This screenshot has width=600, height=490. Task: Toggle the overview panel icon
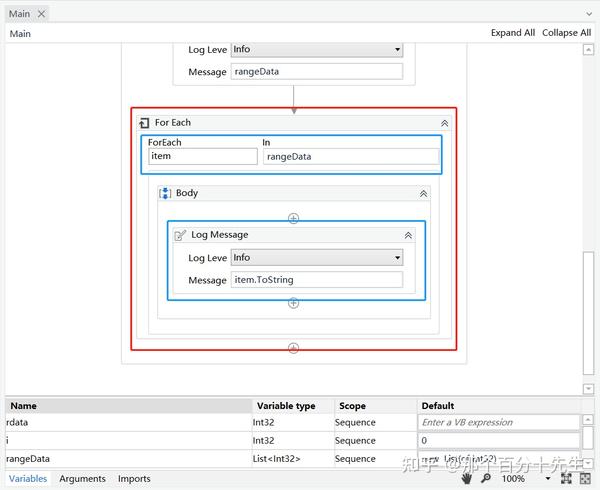(x=585, y=479)
